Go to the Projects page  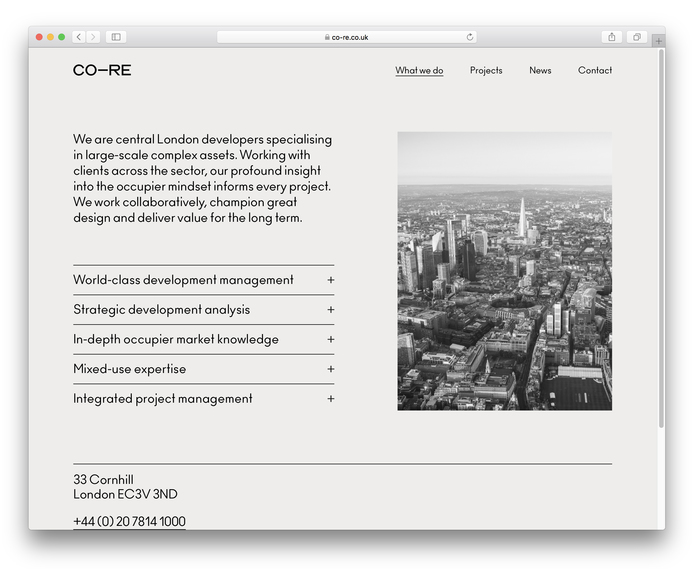(486, 71)
